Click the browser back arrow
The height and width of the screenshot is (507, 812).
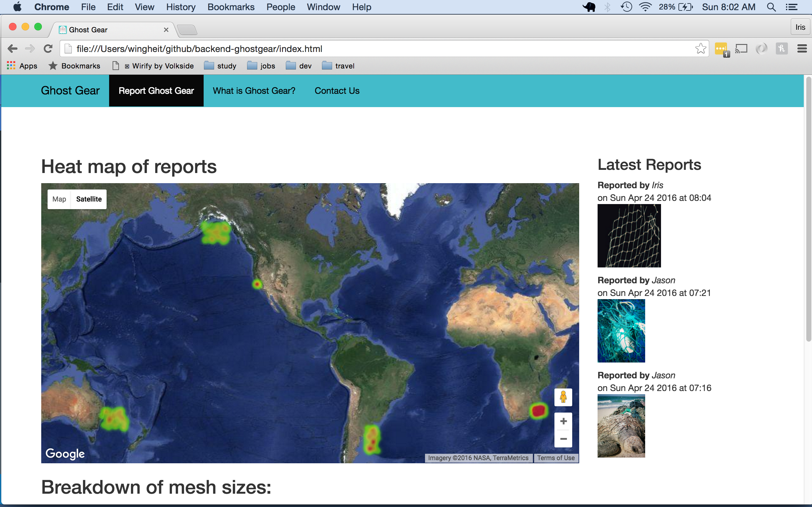(12, 48)
